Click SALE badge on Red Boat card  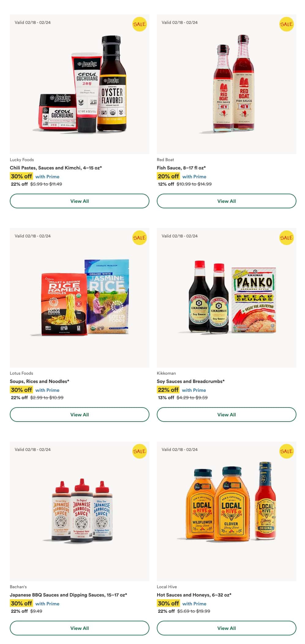coord(286,24)
